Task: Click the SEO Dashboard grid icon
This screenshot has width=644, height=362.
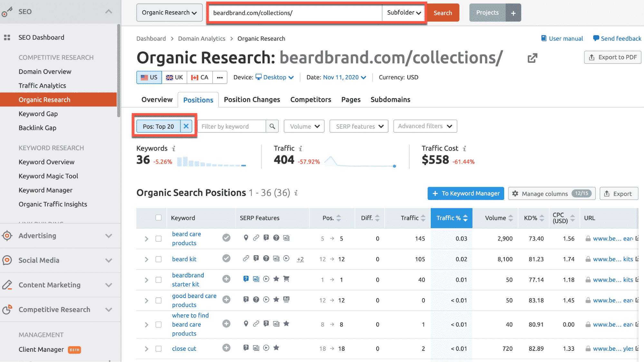Action: coord(7,38)
